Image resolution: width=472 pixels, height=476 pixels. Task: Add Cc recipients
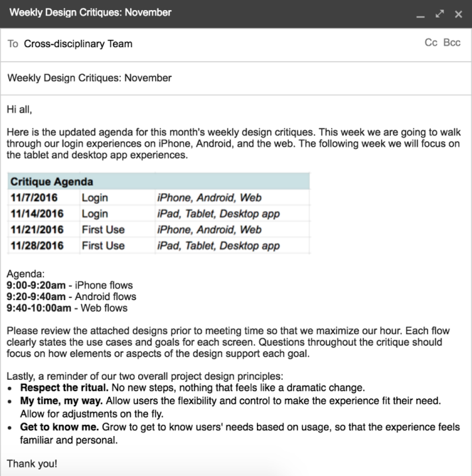431,43
